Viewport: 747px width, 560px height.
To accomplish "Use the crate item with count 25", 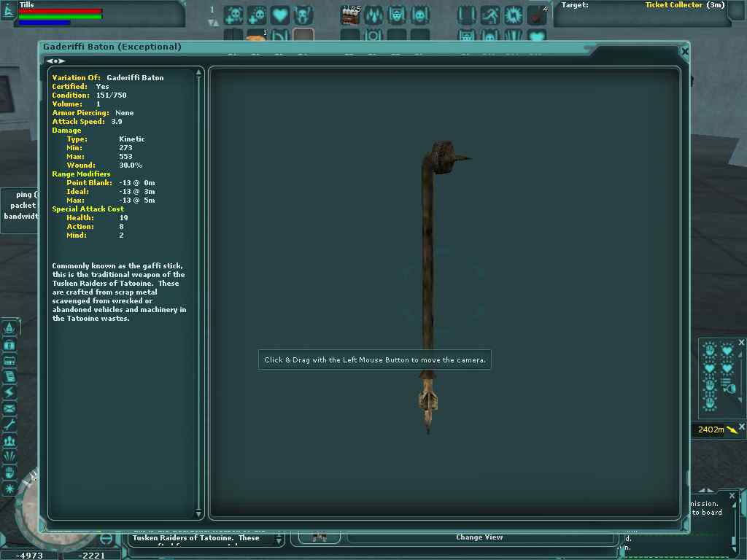I will [x=351, y=15].
